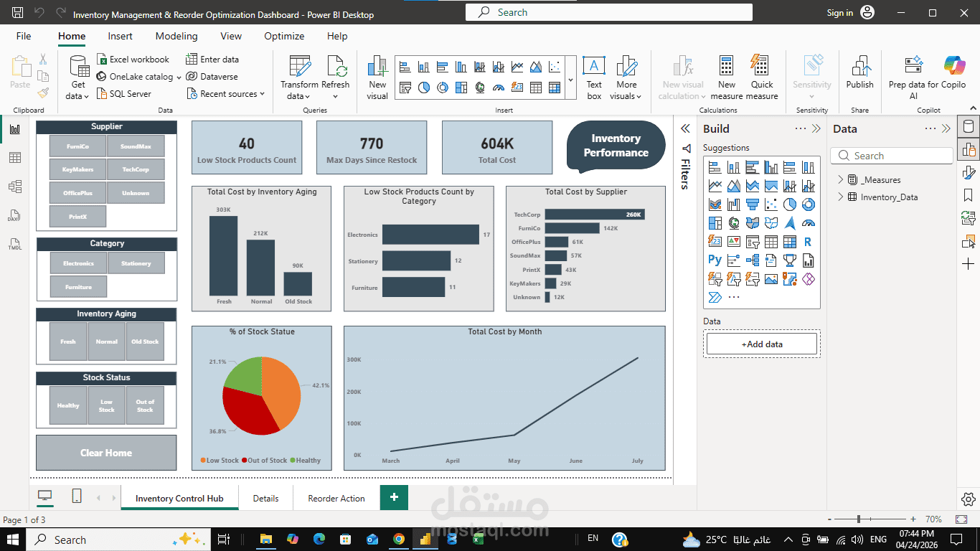This screenshot has width=980, height=551.
Task: Switch to Model view in left sidebar
Action: (15, 187)
